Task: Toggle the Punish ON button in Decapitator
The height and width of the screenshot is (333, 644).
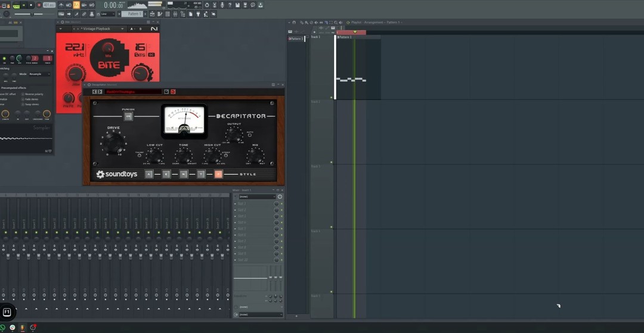Action: pyautogui.click(x=128, y=117)
